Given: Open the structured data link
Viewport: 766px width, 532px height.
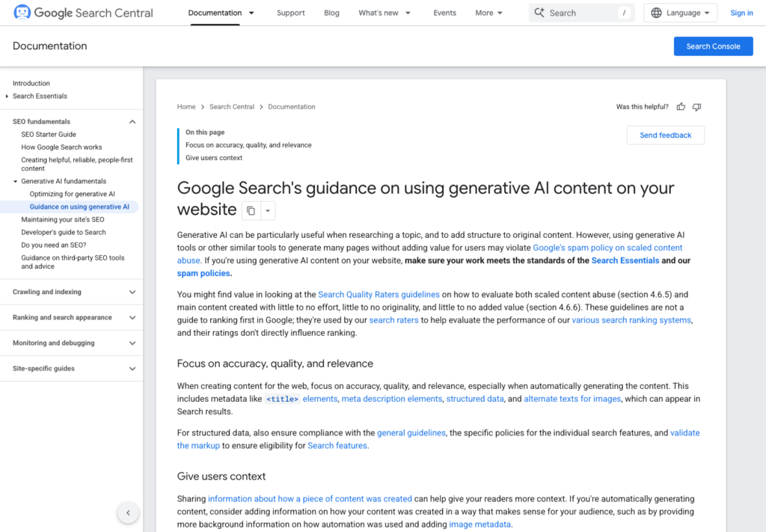Looking at the screenshot, I should [x=475, y=399].
